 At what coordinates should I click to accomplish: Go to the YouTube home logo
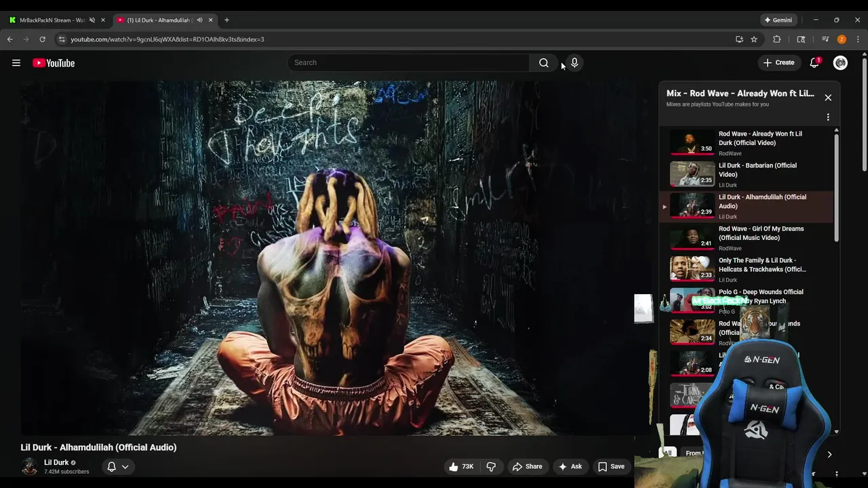pos(54,63)
